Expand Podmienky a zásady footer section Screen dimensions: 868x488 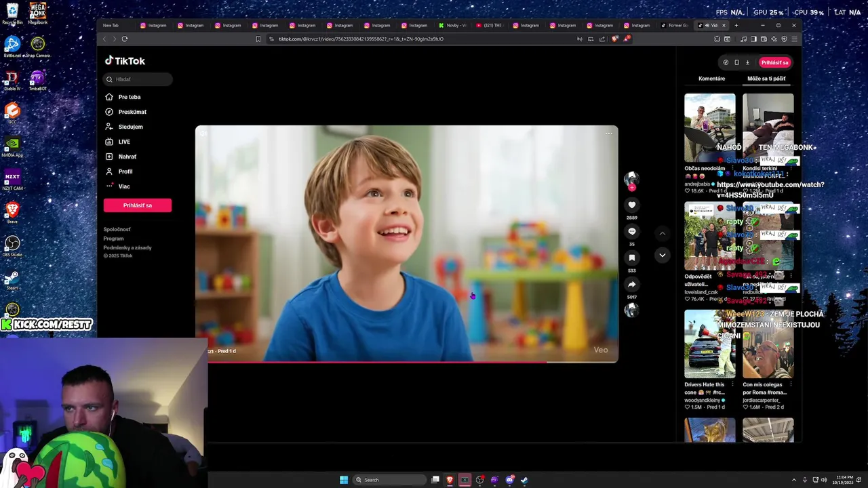[x=127, y=247]
